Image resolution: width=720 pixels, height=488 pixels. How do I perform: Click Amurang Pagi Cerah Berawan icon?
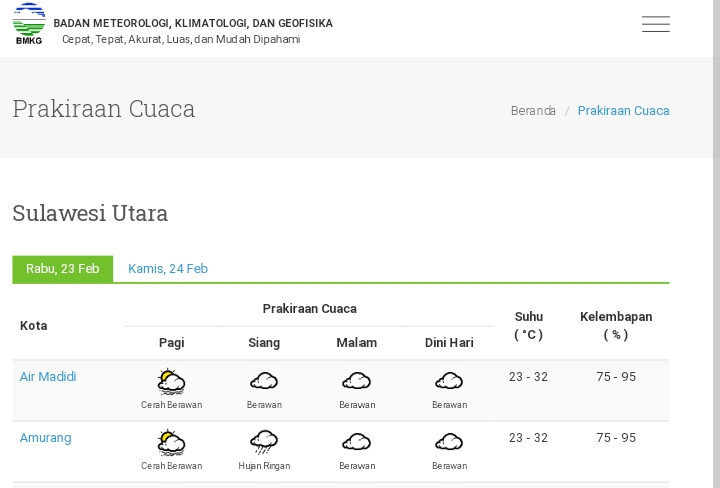[171, 443]
